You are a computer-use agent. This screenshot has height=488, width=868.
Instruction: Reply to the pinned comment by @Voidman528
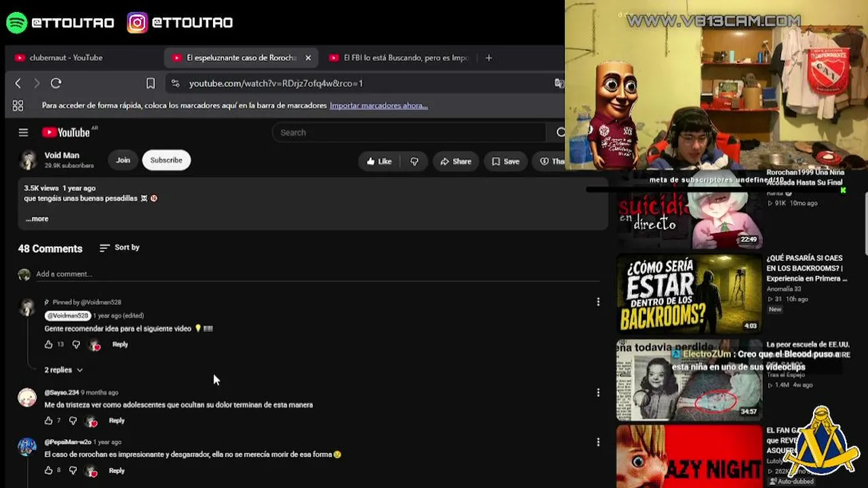click(120, 344)
